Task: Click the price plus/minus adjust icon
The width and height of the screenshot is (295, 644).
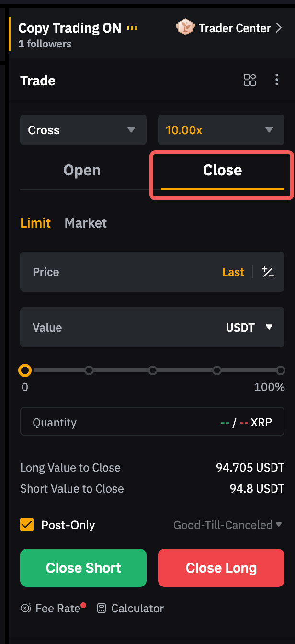Action: click(x=268, y=272)
